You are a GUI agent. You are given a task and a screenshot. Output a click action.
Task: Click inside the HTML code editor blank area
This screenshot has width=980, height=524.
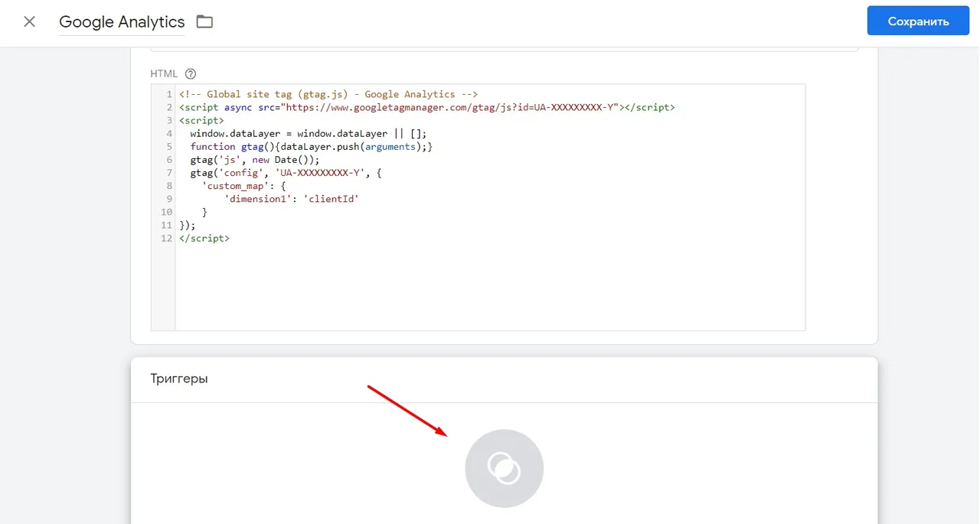(x=490, y=287)
